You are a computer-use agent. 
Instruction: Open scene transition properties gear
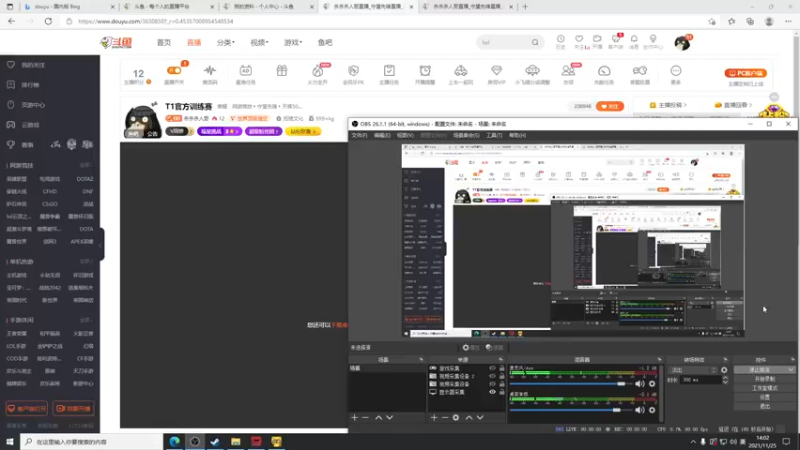[724, 370]
